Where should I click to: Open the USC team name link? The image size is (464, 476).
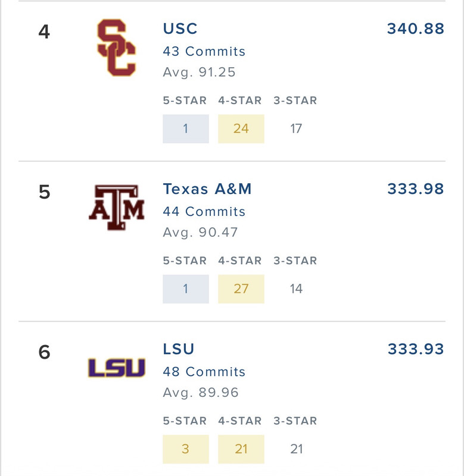(x=180, y=29)
